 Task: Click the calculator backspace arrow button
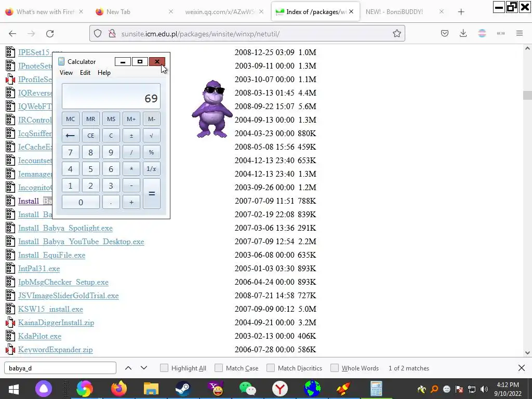pos(71,136)
